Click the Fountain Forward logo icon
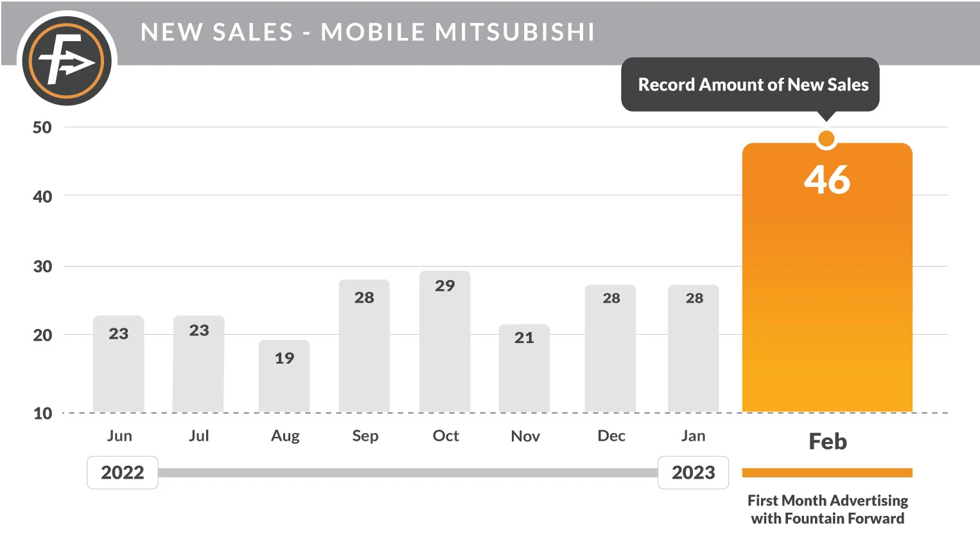The width and height of the screenshot is (980, 548). (x=67, y=62)
